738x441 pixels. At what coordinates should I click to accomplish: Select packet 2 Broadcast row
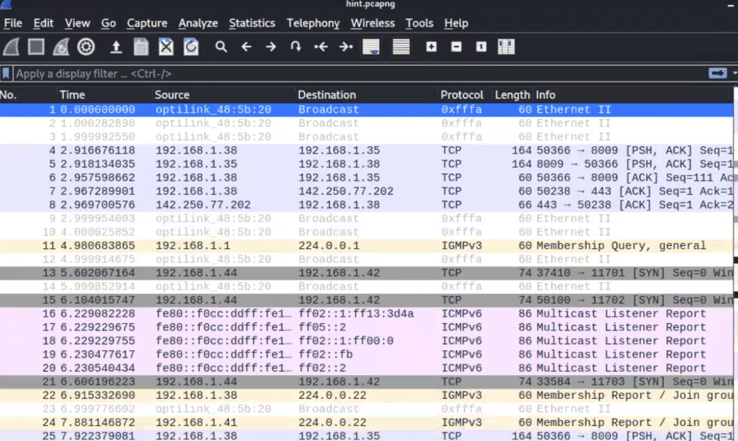point(366,123)
